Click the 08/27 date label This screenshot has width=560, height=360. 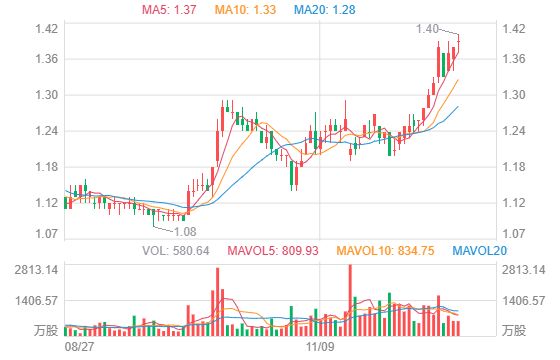click(79, 347)
